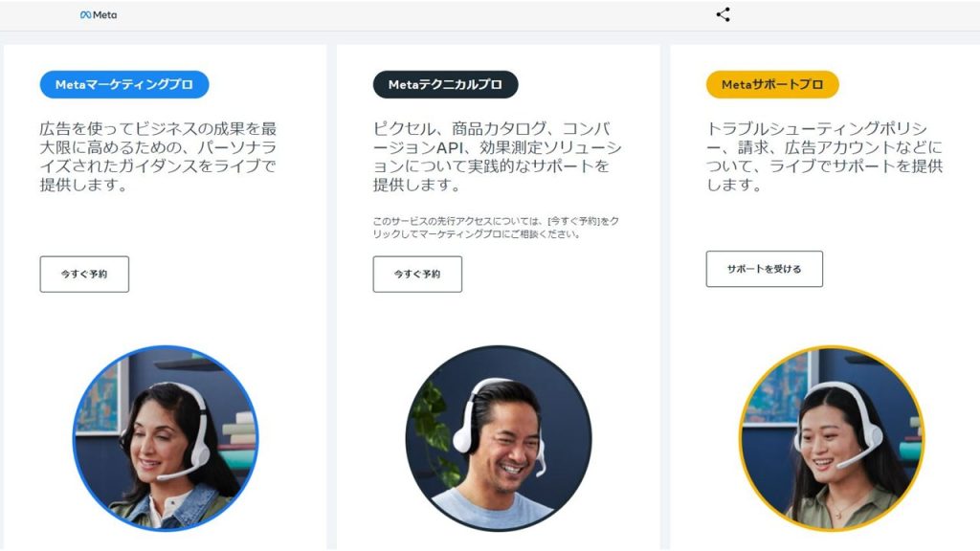The width and height of the screenshot is (980, 551).
Task: Click 今すぐ予約 under the Metaテクニカルプロ card
Action: pos(417,274)
